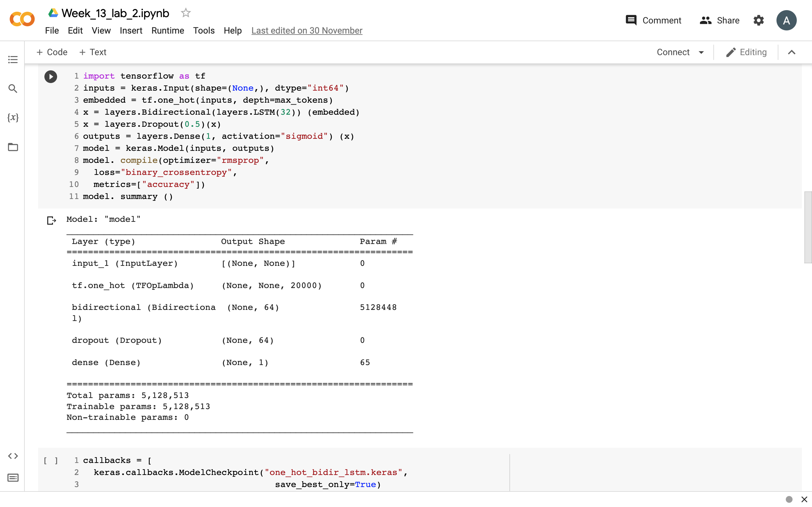Add a new code cell
This screenshot has width=812, height=507.
tap(52, 52)
